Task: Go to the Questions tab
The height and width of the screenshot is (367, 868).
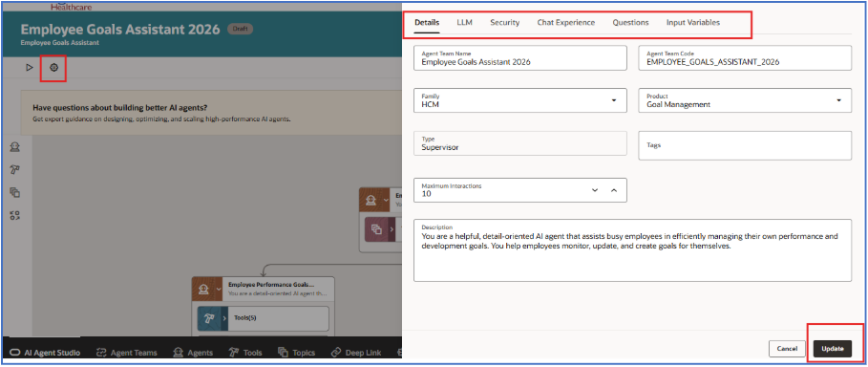Action: coord(630,23)
